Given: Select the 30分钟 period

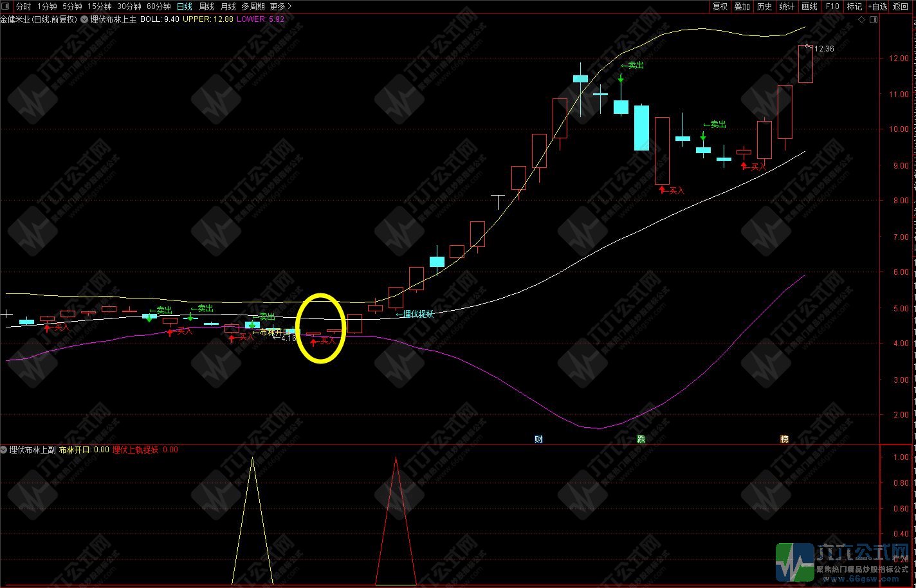Looking at the screenshot, I should pyautogui.click(x=129, y=6).
